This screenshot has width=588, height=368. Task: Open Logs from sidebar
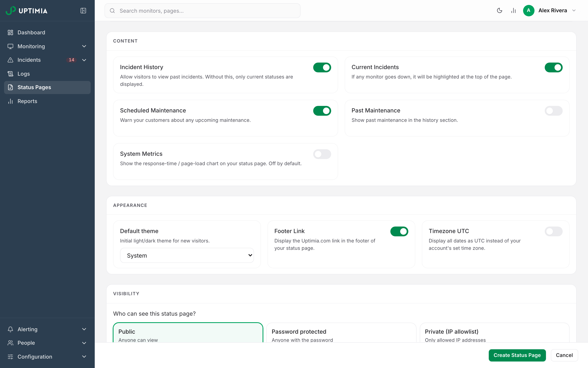[47, 74]
